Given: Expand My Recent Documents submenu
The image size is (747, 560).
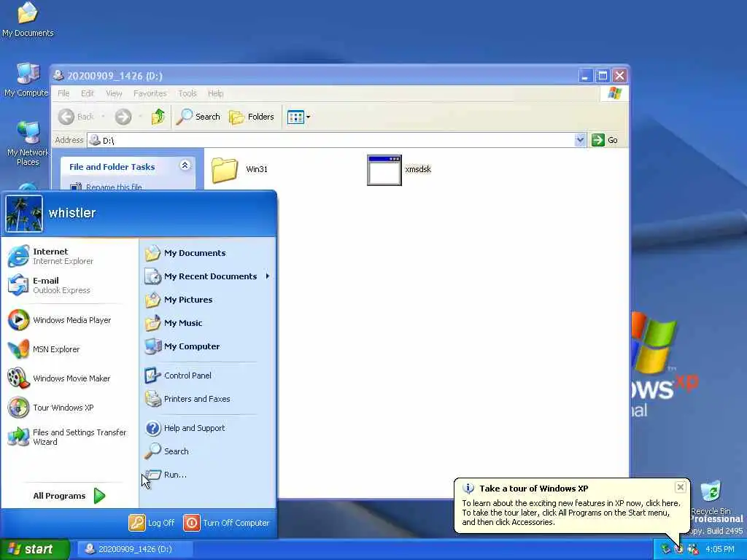Looking at the screenshot, I should click(x=208, y=276).
